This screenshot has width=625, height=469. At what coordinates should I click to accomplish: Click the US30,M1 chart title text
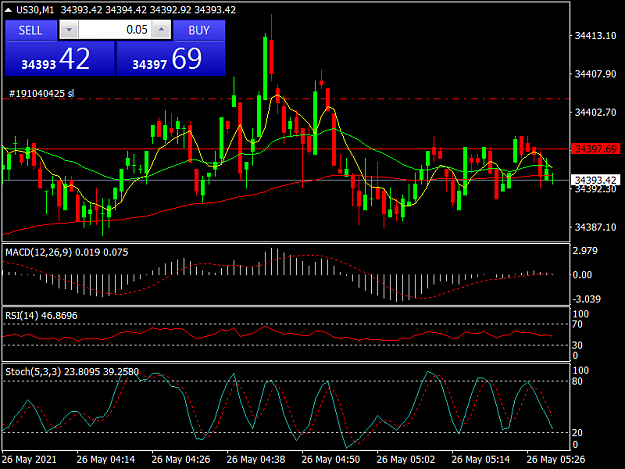[35, 10]
